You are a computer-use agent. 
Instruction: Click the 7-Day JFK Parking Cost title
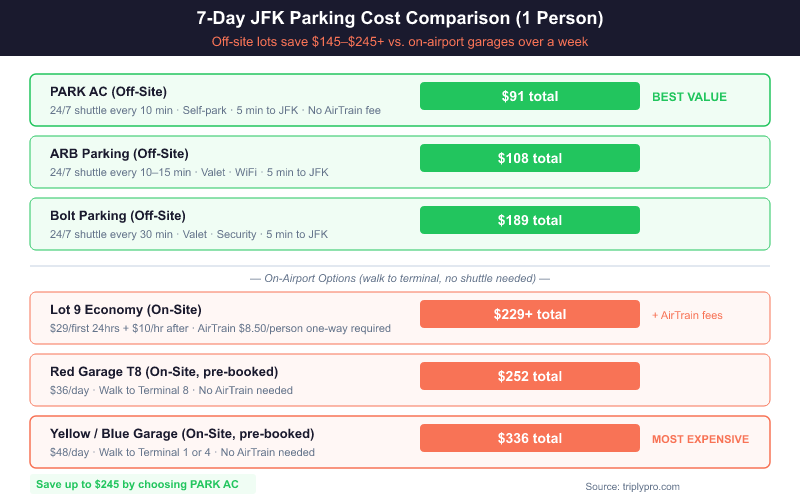400,19
